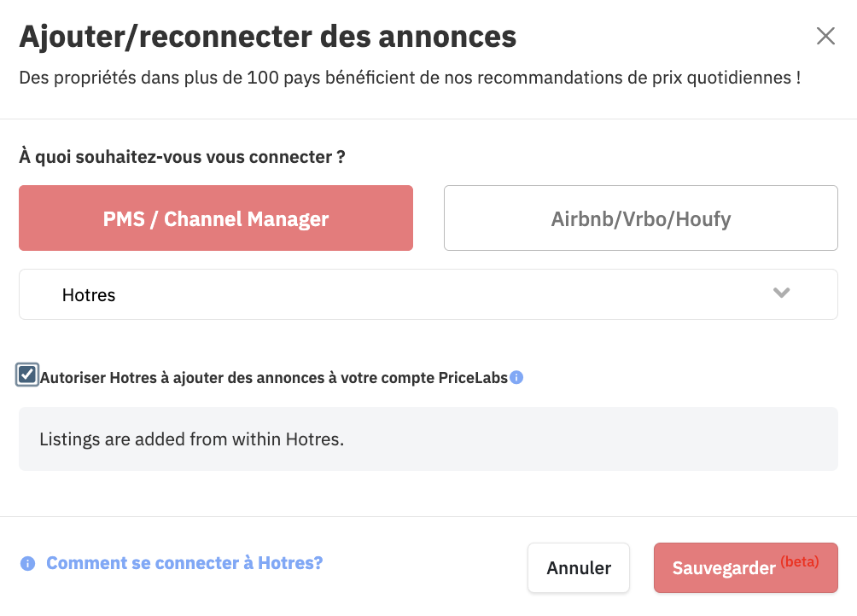Click the red beta superscript label
This screenshot has width=857, height=616.
pyautogui.click(x=800, y=561)
